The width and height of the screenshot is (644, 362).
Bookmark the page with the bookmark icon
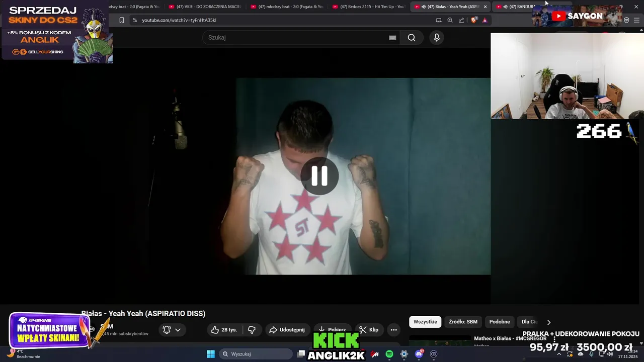pos(121,20)
